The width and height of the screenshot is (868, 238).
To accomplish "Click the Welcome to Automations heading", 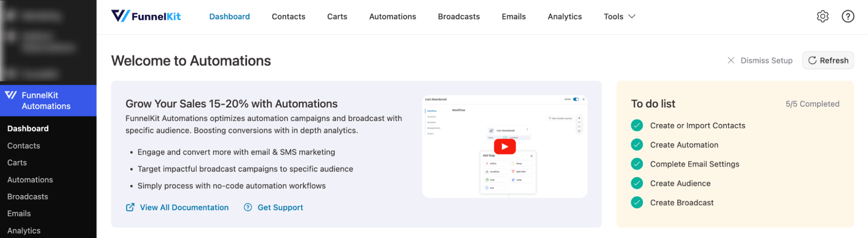I will point(191,61).
